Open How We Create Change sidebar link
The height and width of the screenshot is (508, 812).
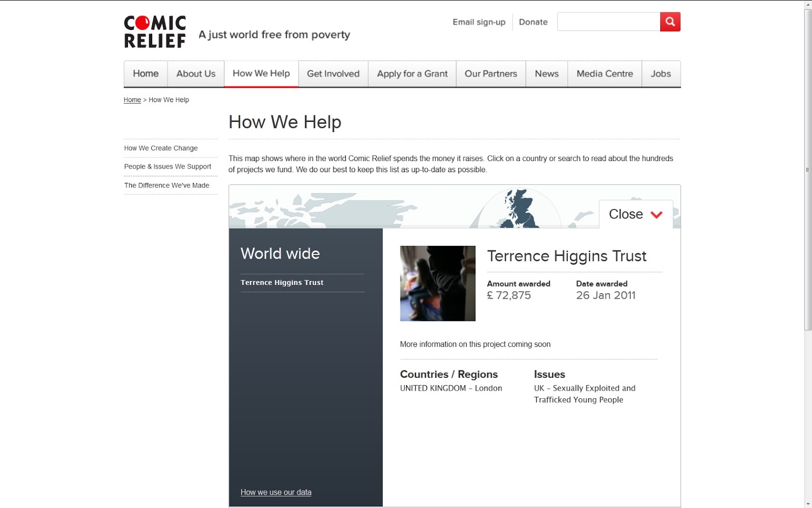click(161, 148)
